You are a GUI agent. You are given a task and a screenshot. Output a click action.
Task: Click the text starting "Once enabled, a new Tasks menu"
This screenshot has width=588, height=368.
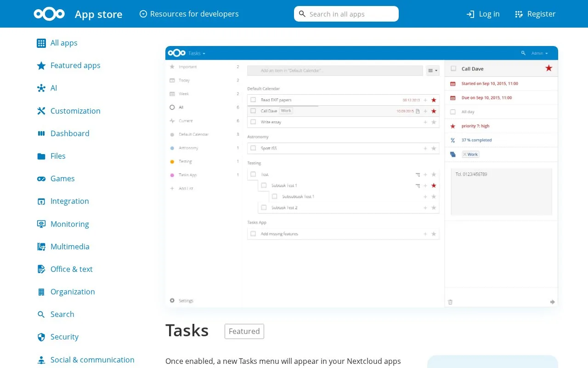tap(283, 361)
